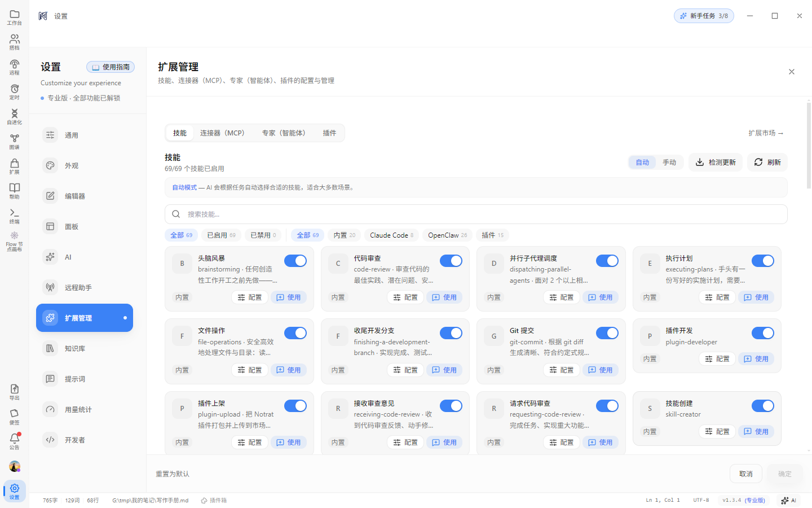Viewport: 812px width, 508px height.
Task: Open the 使用指南 guide button
Action: [111, 67]
